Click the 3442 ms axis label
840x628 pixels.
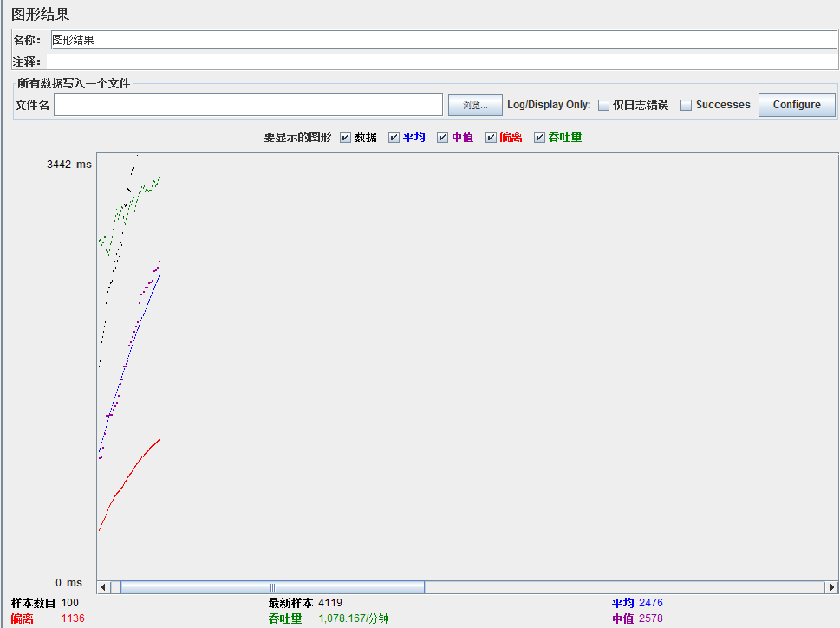pyautogui.click(x=69, y=165)
